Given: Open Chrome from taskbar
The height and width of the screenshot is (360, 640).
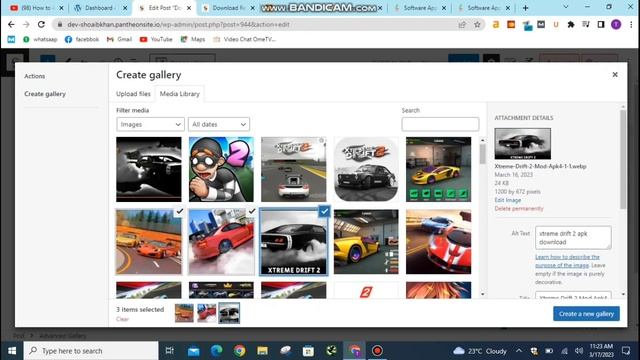Looking at the screenshot, I should 240,351.
